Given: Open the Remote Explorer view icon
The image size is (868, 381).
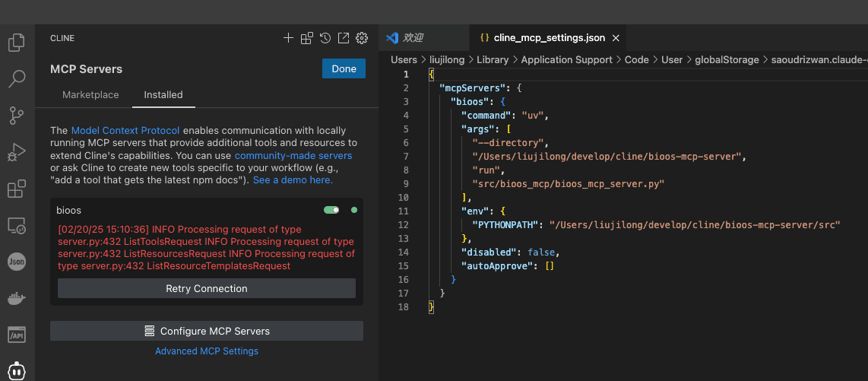Looking at the screenshot, I should [17, 225].
